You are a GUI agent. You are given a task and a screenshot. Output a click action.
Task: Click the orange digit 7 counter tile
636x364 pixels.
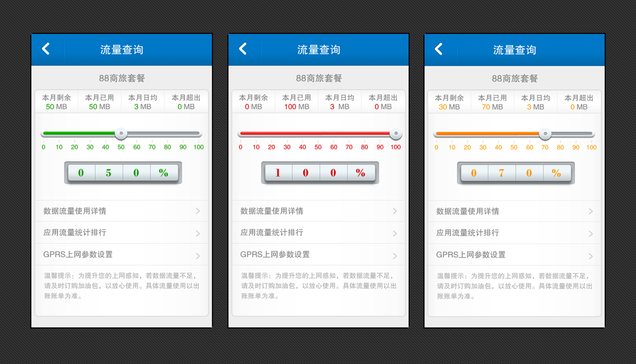click(501, 173)
